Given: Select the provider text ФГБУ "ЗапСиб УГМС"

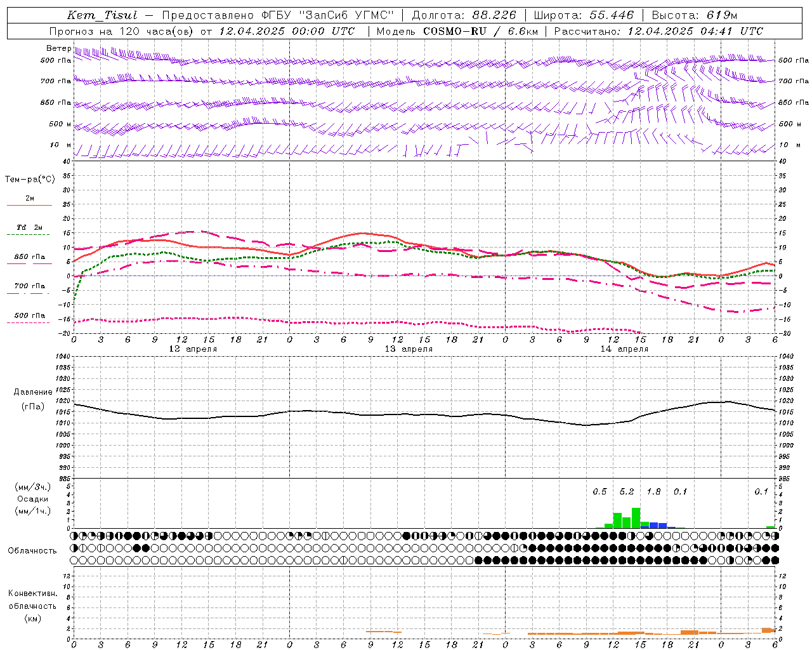Looking at the screenshot, I should coord(328,15).
